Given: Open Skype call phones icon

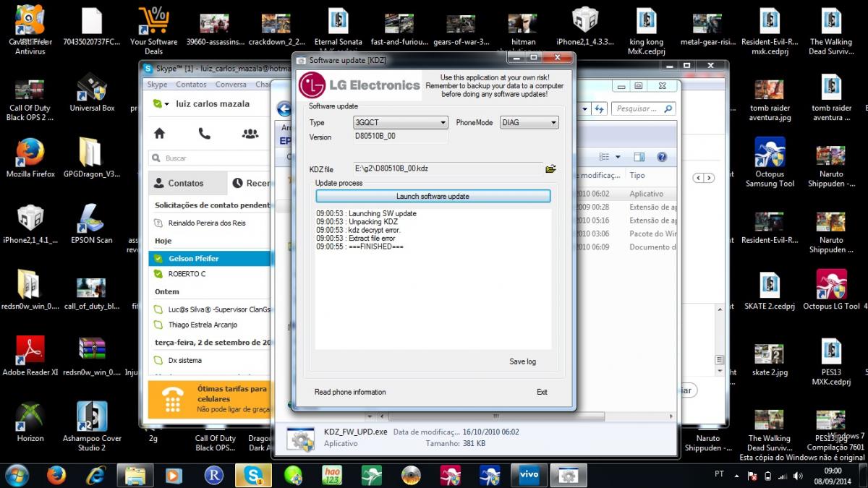Looking at the screenshot, I should (205, 133).
